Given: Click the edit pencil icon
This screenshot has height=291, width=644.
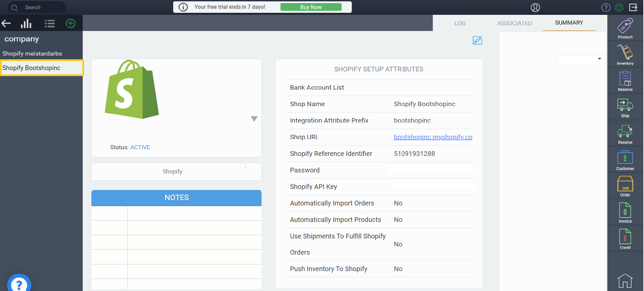Looking at the screenshot, I should click(x=477, y=40).
